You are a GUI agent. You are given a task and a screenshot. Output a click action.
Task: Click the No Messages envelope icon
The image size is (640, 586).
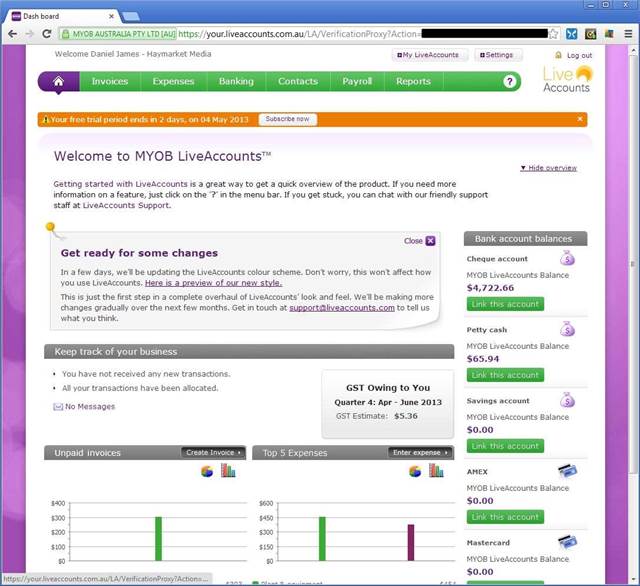58,406
